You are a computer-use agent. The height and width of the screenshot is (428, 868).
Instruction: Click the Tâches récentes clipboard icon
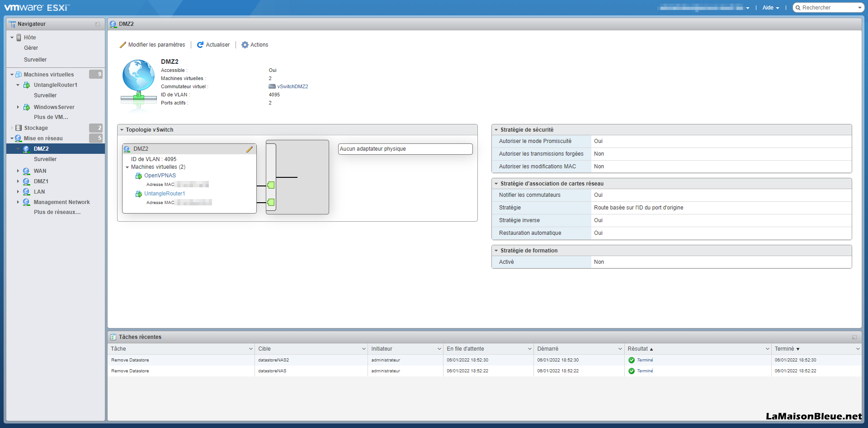pos(113,337)
